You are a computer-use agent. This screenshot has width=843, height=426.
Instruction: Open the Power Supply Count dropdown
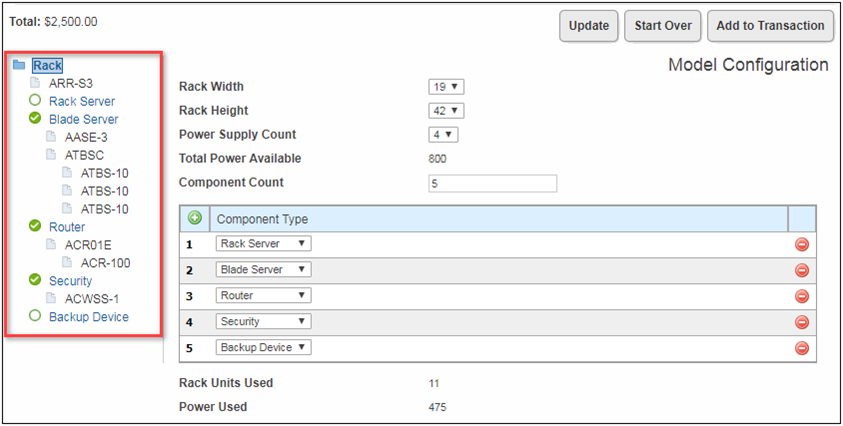[443, 135]
